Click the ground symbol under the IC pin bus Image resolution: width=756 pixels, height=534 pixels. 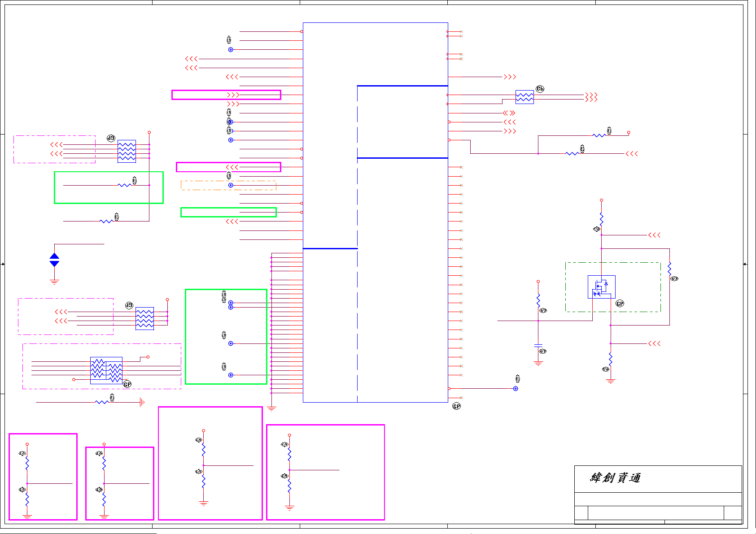271,408
